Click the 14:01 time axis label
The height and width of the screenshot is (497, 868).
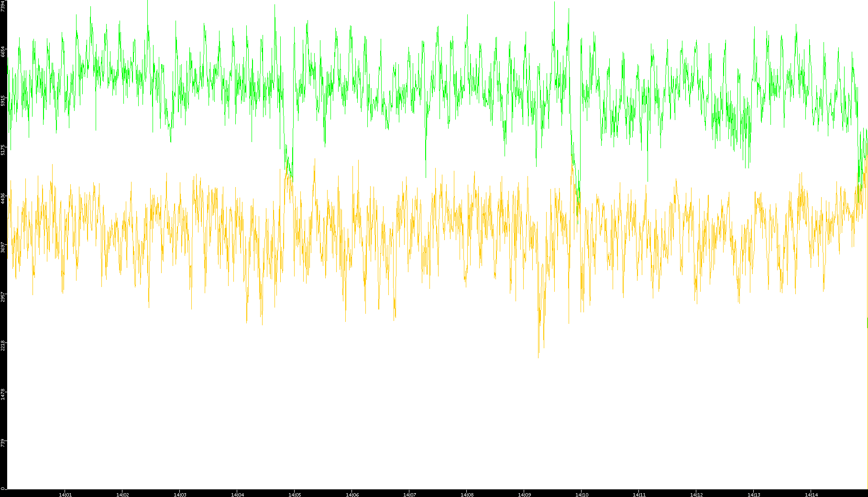pos(65,495)
